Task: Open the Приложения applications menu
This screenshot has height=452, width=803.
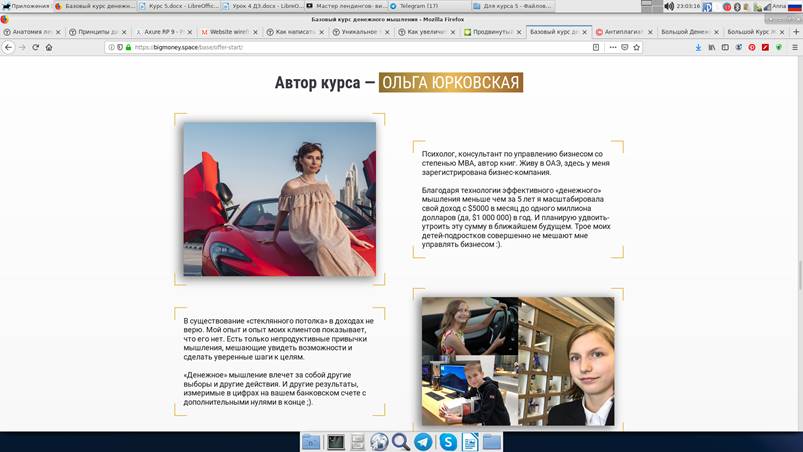Action: coord(26,6)
